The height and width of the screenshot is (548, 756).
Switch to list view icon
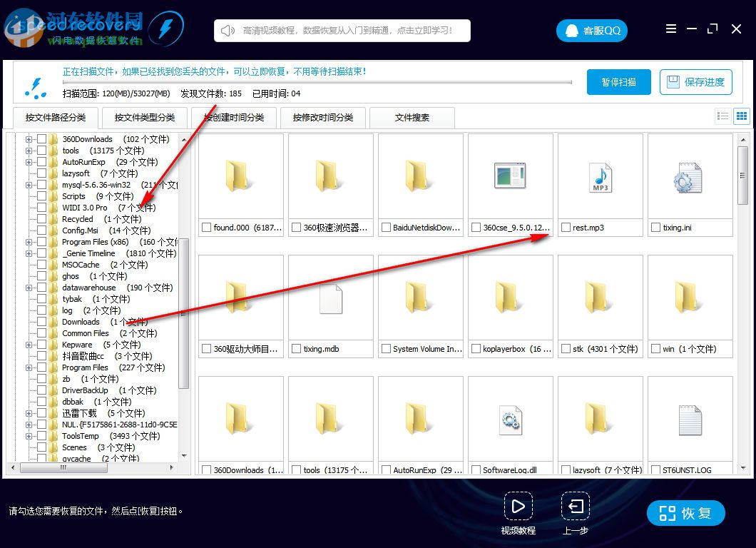coord(722,116)
